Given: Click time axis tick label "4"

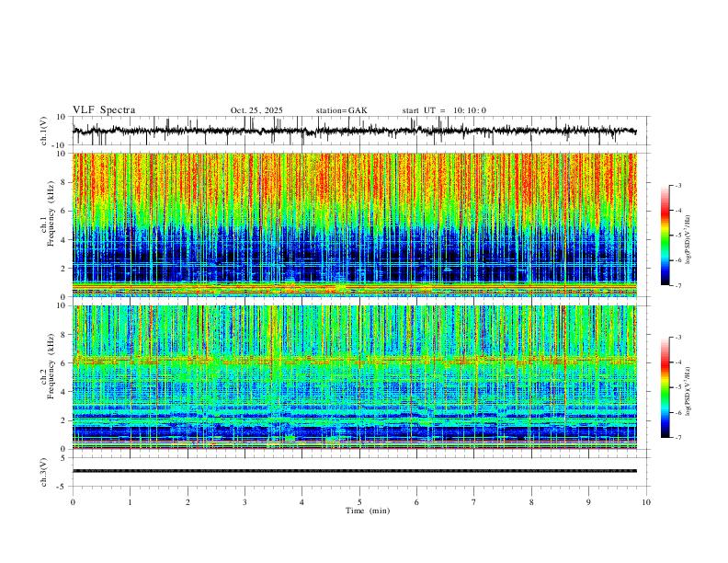Looking at the screenshot, I should pos(301,502).
